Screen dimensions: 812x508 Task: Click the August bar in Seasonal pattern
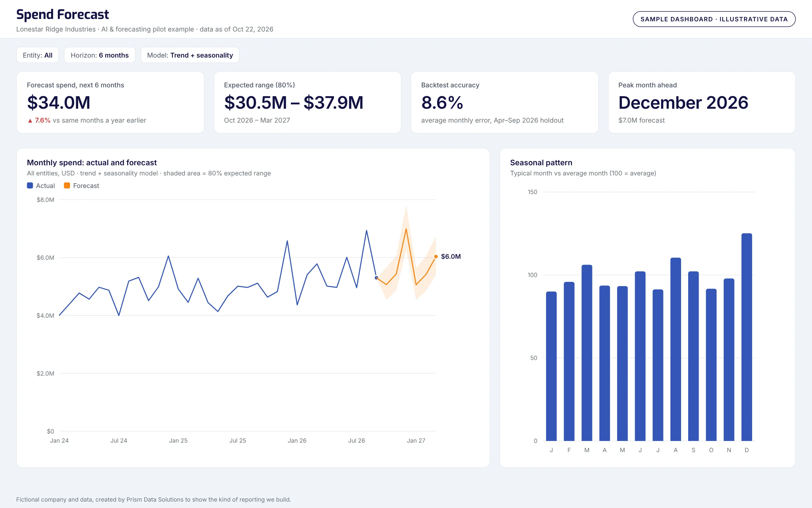pos(676,349)
